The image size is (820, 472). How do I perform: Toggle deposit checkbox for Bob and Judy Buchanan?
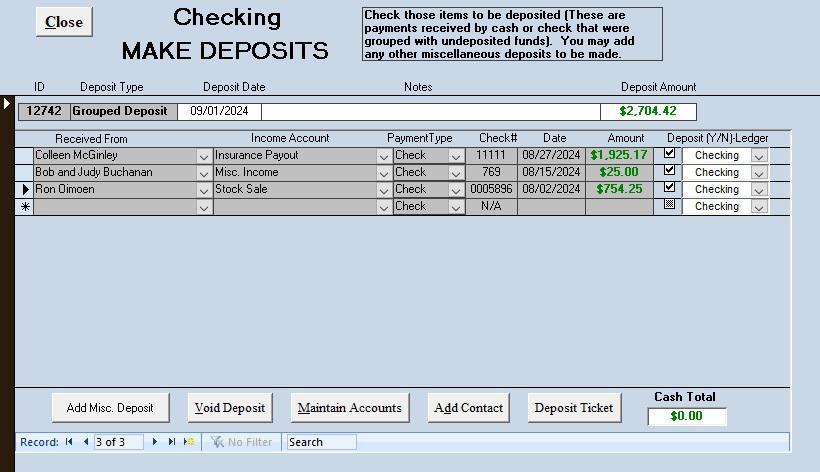tap(670, 171)
